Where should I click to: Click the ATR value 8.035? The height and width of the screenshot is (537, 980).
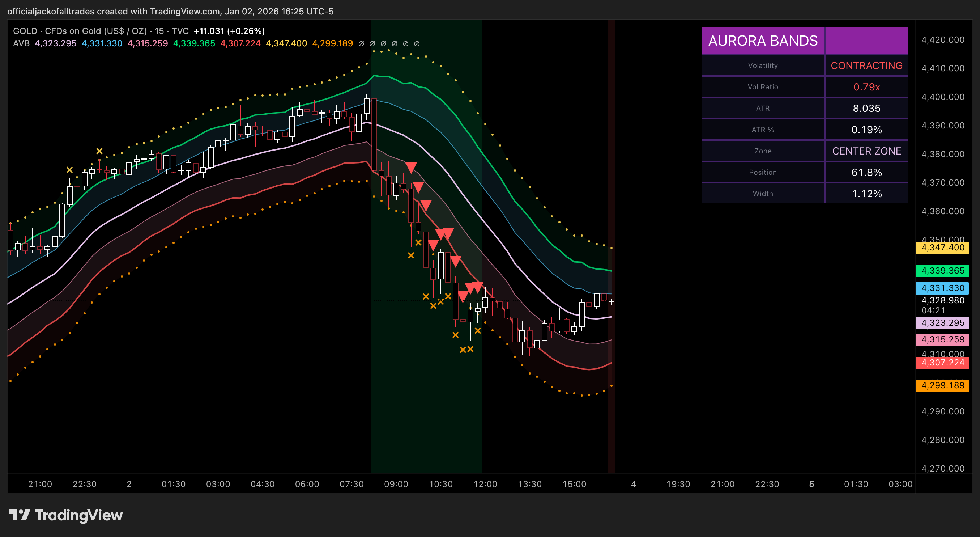click(x=866, y=108)
